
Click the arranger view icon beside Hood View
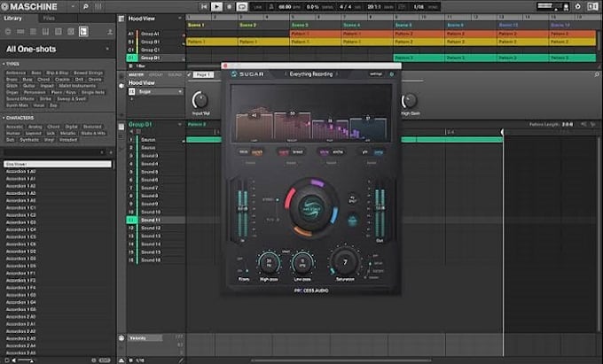click(121, 19)
